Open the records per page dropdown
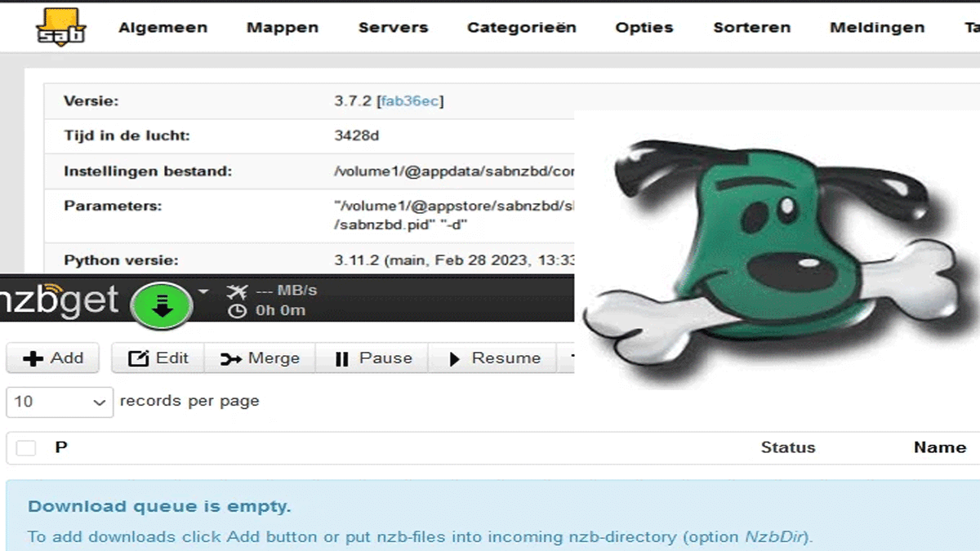This screenshot has height=551, width=980. click(x=60, y=402)
